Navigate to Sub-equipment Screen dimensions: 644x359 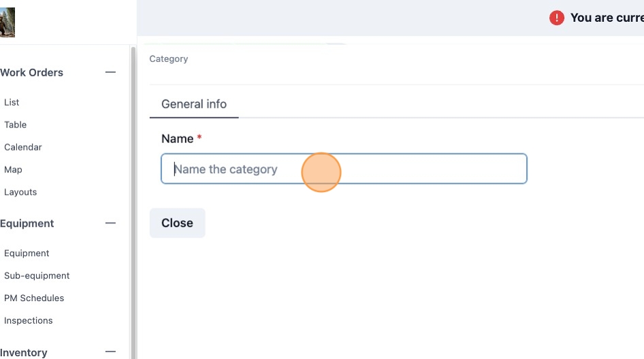point(37,276)
